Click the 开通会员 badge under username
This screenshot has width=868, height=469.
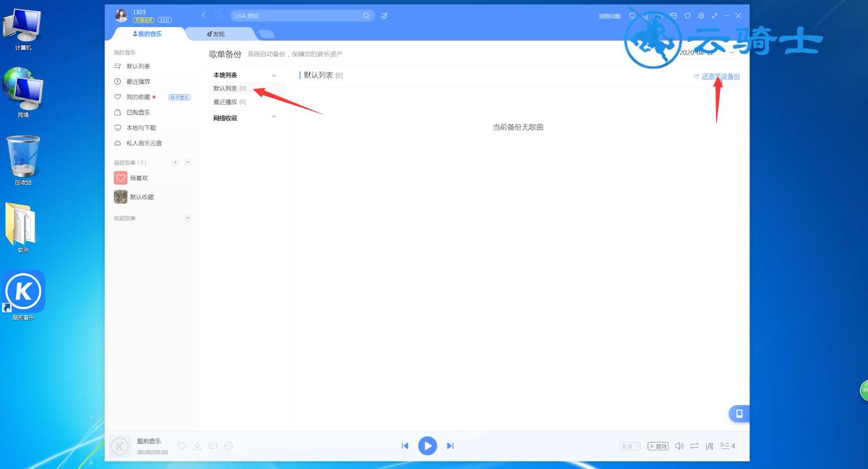[x=143, y=20]
